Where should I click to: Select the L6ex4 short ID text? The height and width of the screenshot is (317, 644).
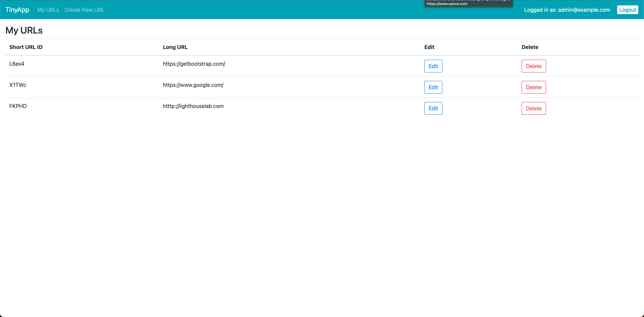click(17, 64)
